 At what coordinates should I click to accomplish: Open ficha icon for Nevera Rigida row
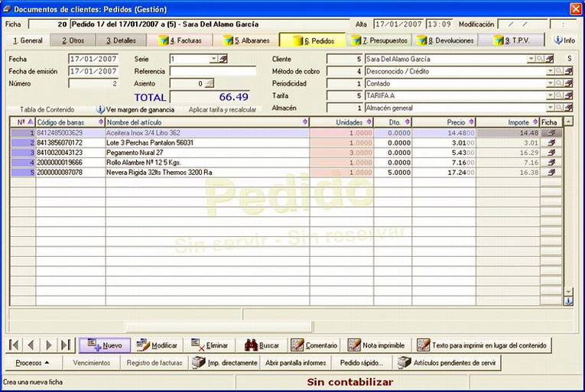[x=551, y=173]
